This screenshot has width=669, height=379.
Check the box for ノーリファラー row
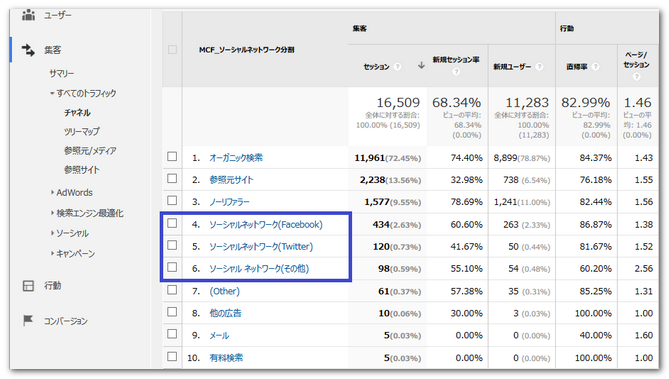click(172, 200)
